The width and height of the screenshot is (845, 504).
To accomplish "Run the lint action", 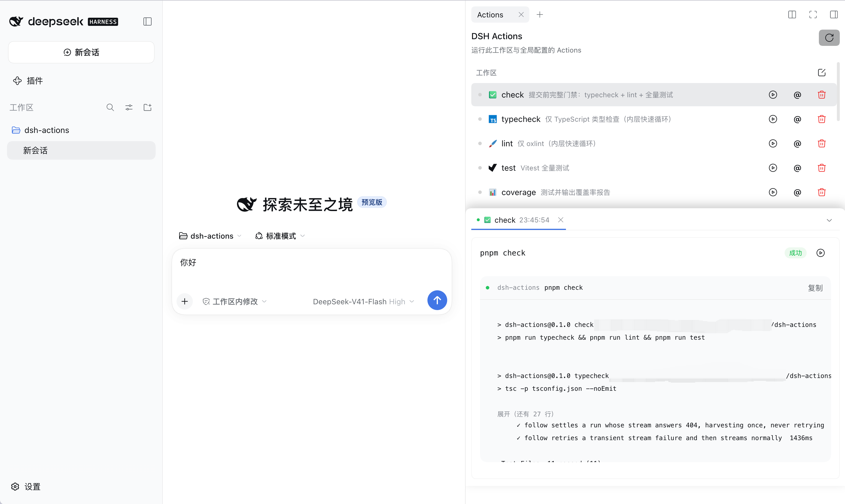I will pos(773,144).
